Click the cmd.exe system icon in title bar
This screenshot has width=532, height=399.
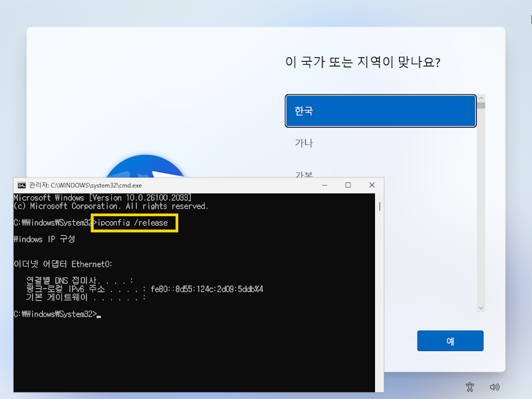click(22, 186)
